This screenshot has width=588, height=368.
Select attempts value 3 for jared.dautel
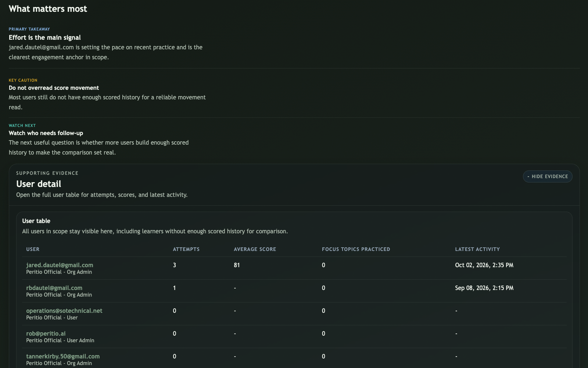[x=174, y=265]
